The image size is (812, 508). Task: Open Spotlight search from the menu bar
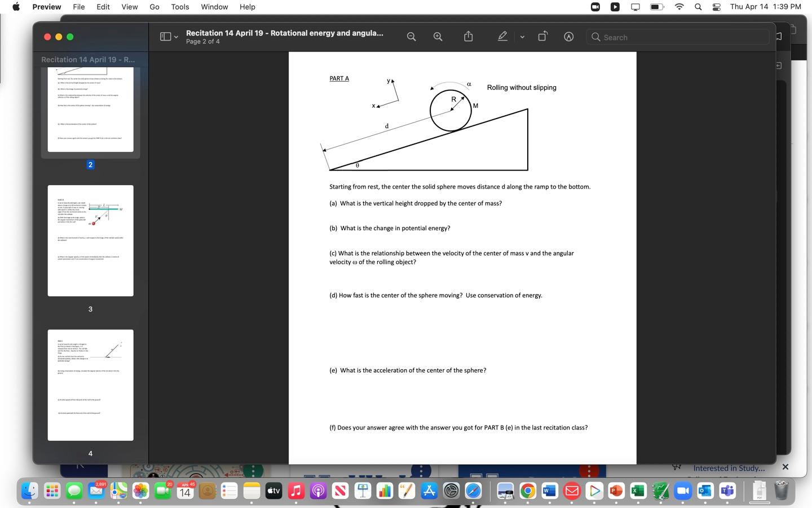[x=698, y=7]
